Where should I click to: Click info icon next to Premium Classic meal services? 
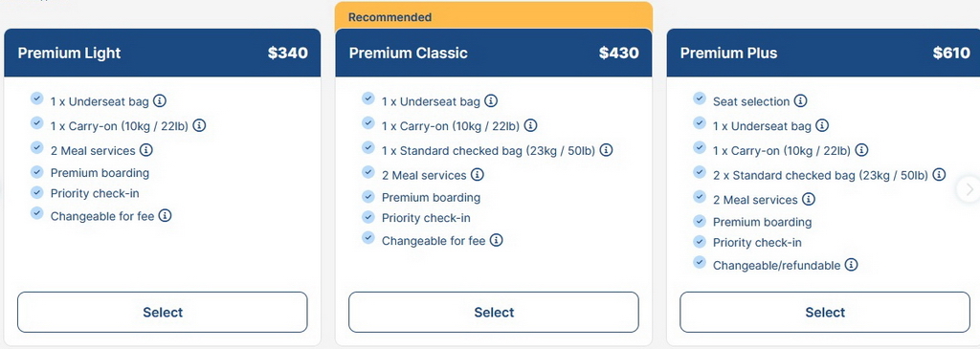point(478,174)
